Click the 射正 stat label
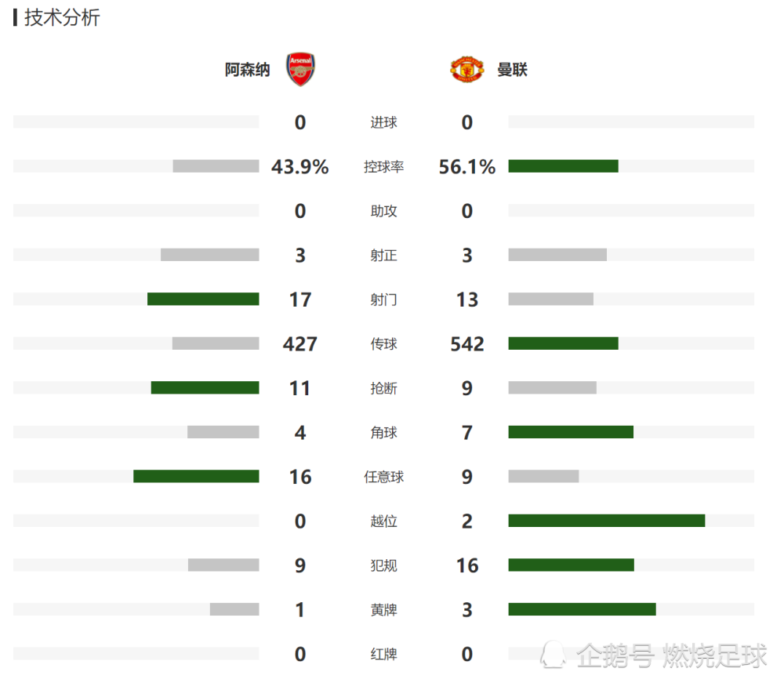Screen dimensions: 784x683 tap(383, 256)
